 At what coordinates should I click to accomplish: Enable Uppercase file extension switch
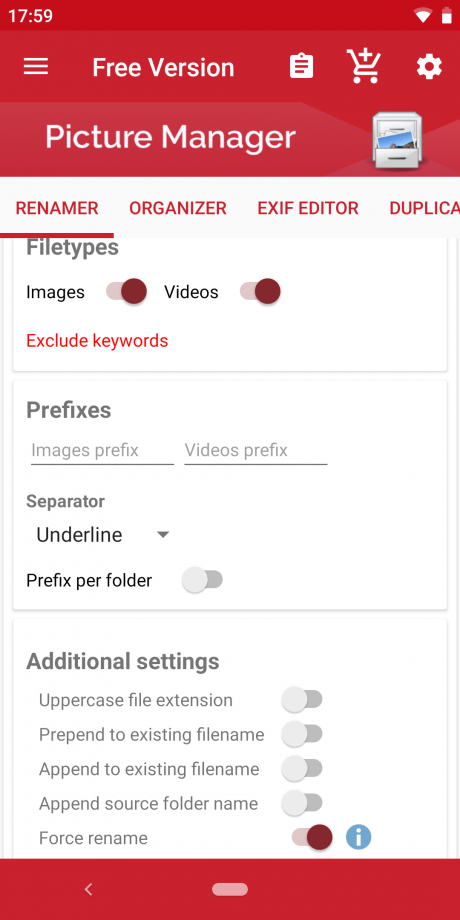[302, 700]
